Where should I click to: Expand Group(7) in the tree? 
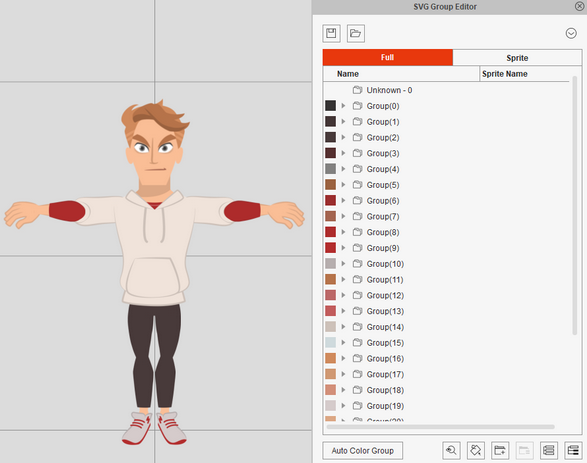(343, 216)
